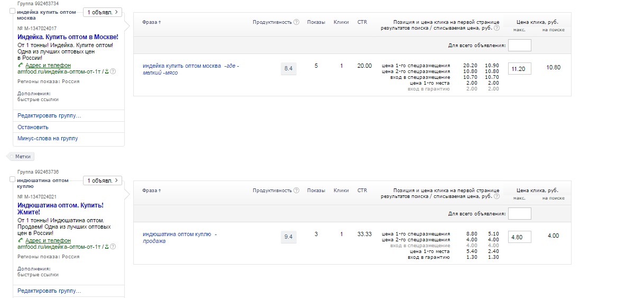This screenshot has height=298, width=644.
Task: Click green download icon in second ad's URL
Action: [x=107, y=247]
